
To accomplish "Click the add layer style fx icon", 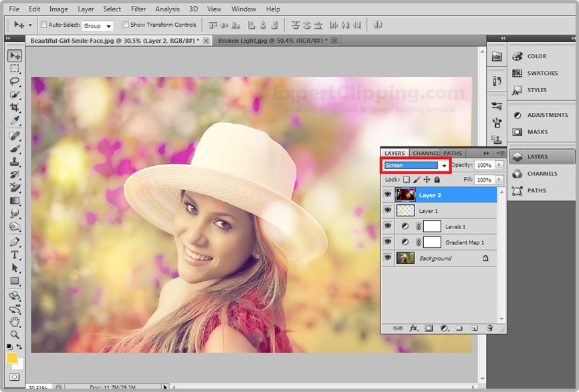I will (414, 329).
